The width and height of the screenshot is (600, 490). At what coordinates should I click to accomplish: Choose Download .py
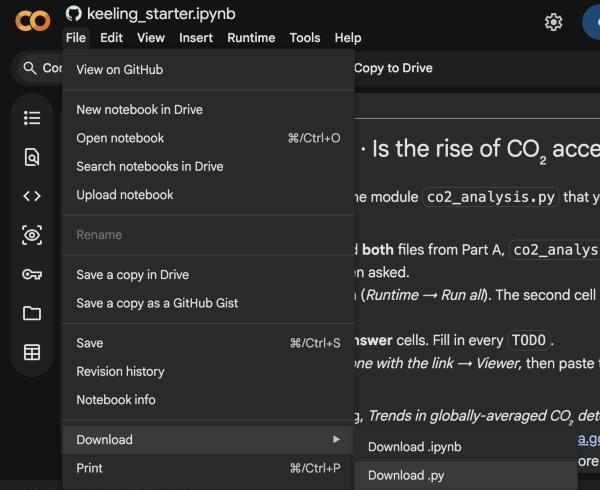pos(466,475)
